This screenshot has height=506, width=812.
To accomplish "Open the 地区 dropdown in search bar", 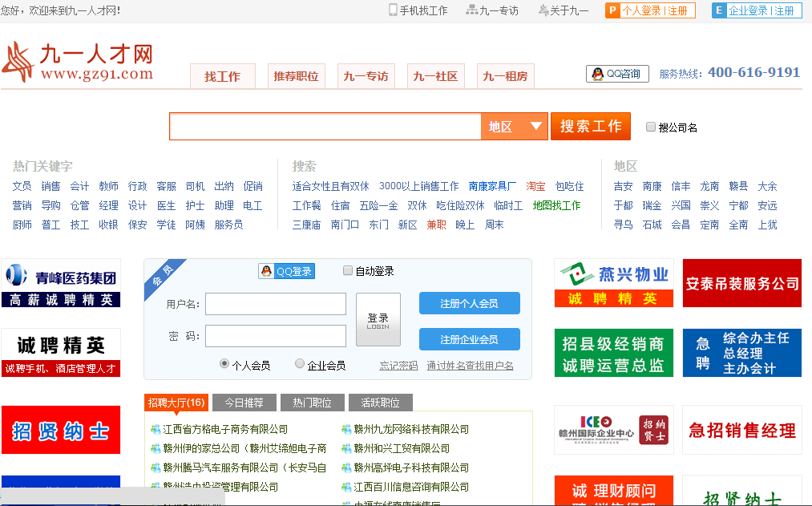I will 514,127.
